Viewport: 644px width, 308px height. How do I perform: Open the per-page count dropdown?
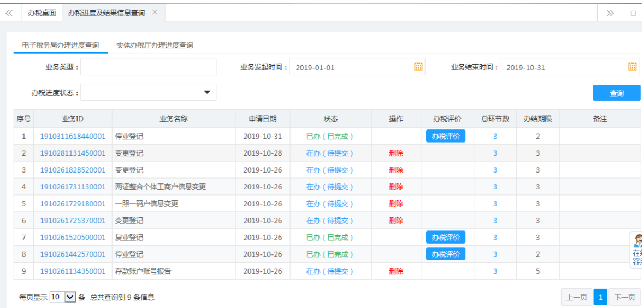pos(69,297)
